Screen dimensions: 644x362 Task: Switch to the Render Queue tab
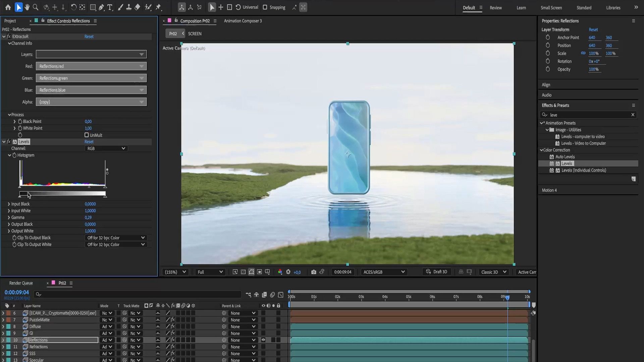[x=21, y=283]
